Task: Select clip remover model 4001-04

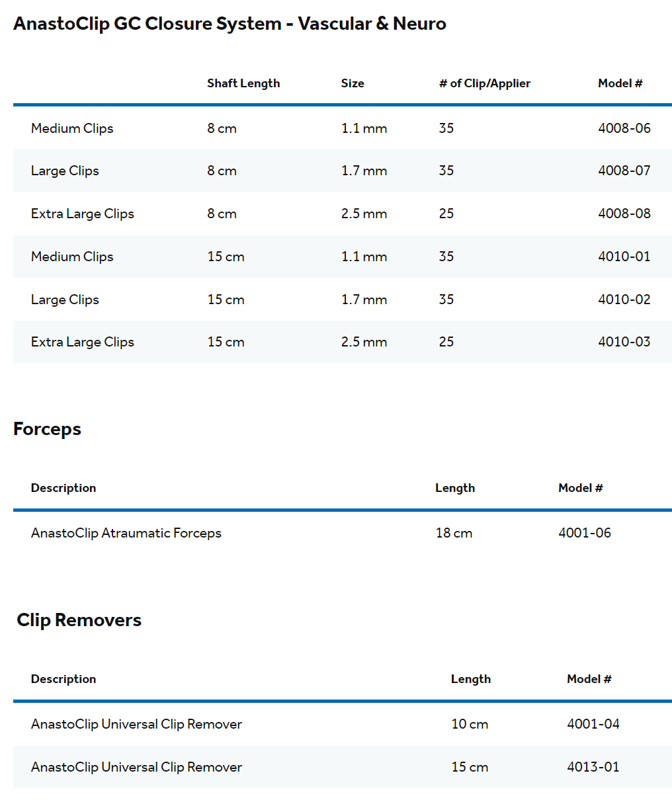Action: pos(593,724)
